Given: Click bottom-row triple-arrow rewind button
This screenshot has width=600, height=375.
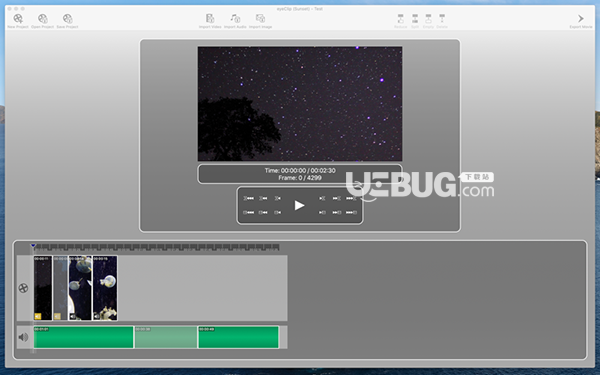Looking at the screenshot, I should [x=249, y=212].
